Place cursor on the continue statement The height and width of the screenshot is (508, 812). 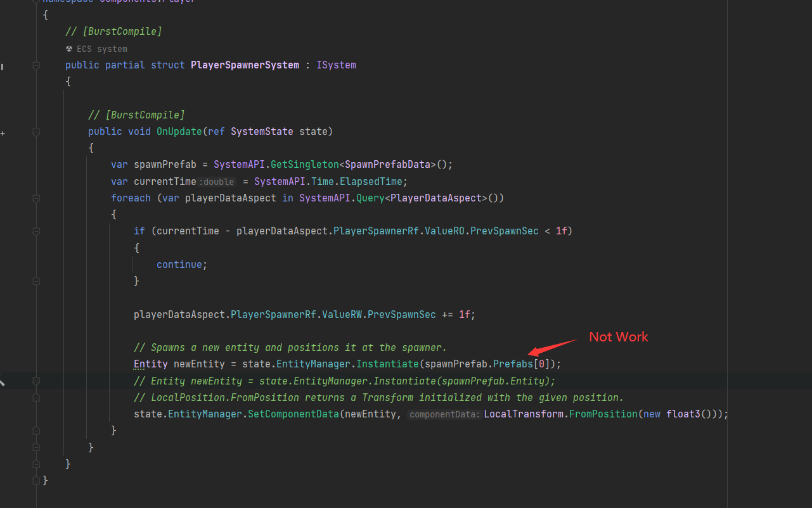click(x=179, y=264)
